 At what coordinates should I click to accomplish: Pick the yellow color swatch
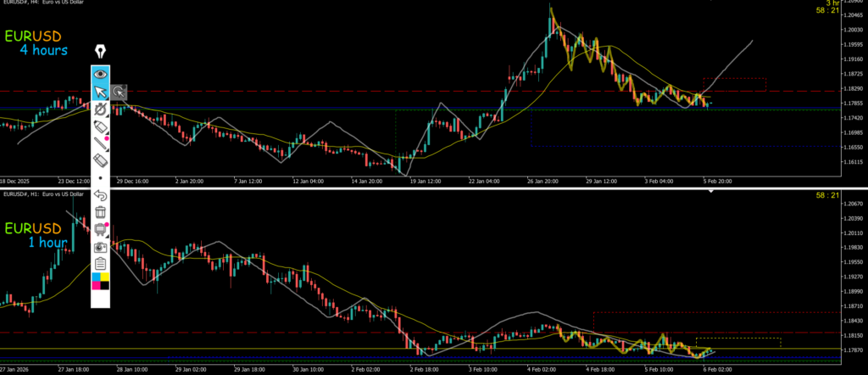(105, 277)
